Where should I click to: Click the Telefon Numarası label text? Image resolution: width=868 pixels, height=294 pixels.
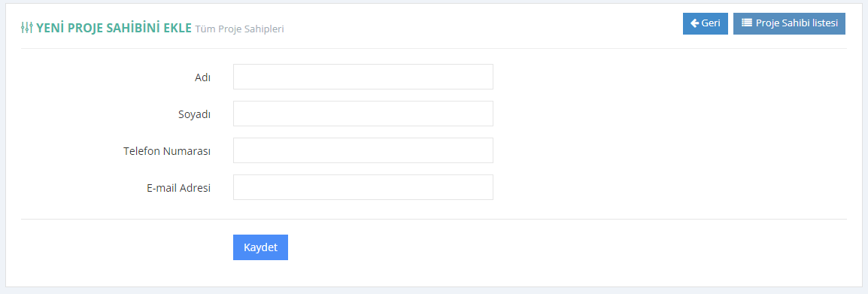pyautogui.click(x=167, y=151)
